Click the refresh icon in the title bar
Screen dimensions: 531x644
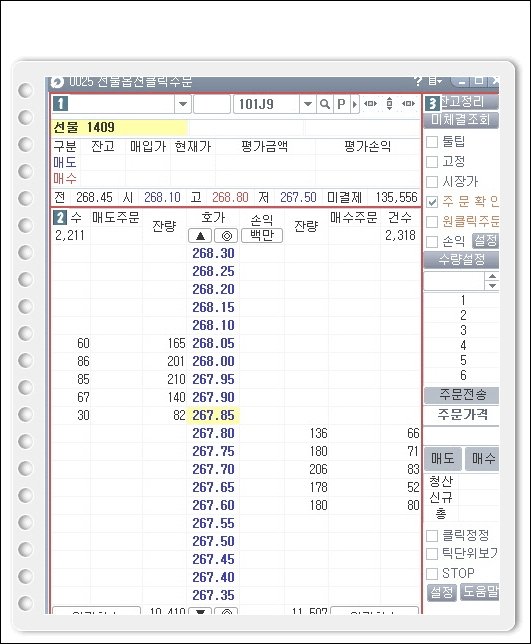(x=57, y=83)
